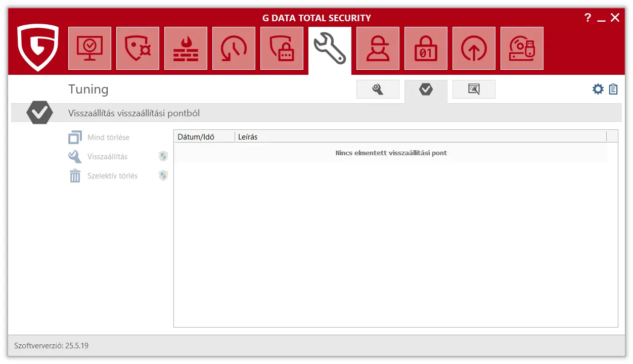
Task: Open the password manager shield module
Action: (282, 49)
